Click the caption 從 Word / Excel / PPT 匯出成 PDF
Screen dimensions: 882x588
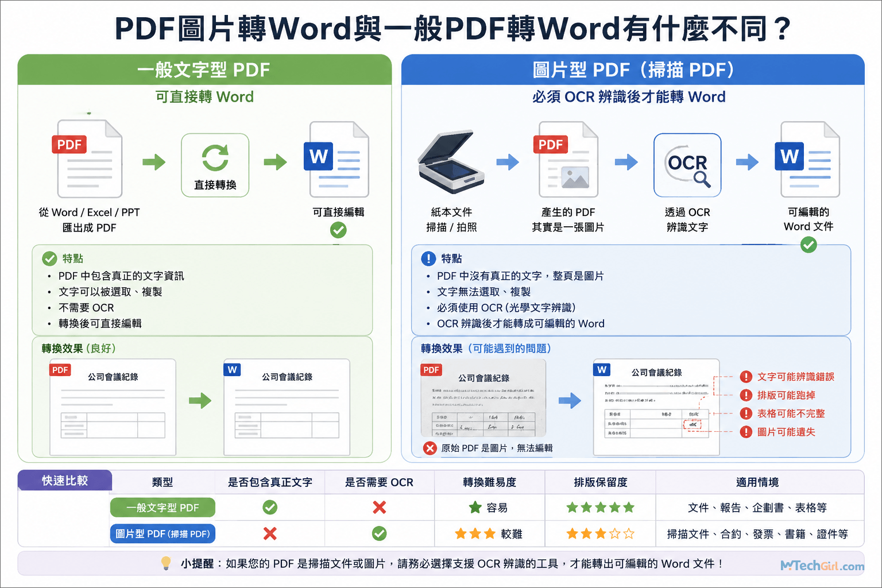coord(89,220)
